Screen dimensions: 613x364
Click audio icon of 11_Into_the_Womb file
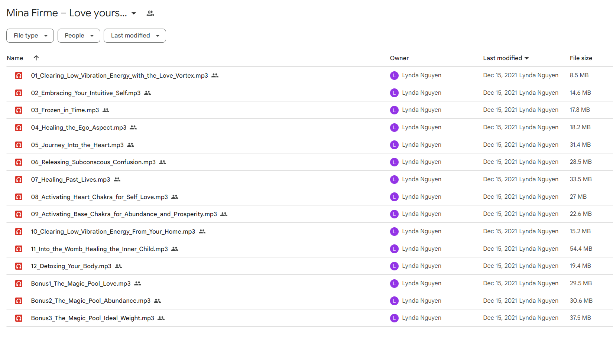(19, 249)
